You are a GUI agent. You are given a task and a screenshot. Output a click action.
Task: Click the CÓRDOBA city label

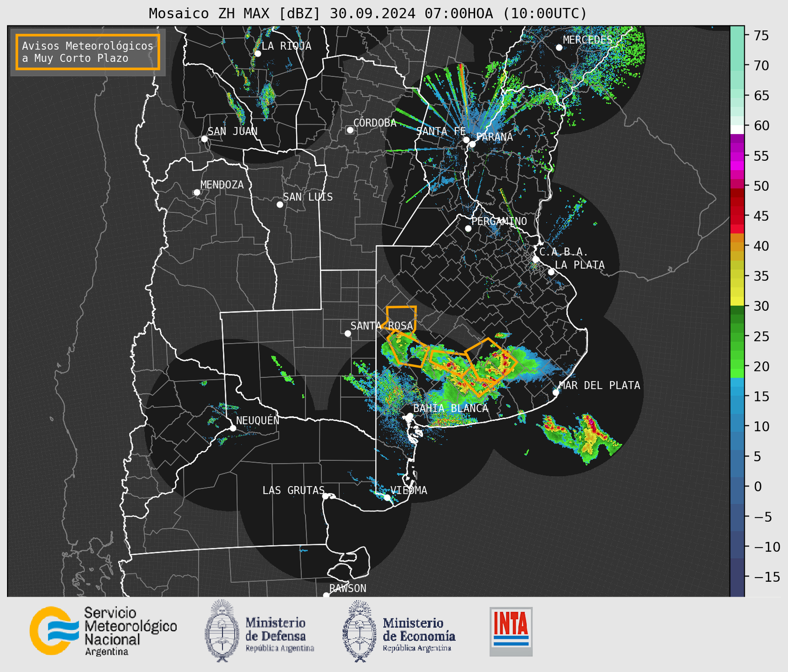tap(375, 122)
